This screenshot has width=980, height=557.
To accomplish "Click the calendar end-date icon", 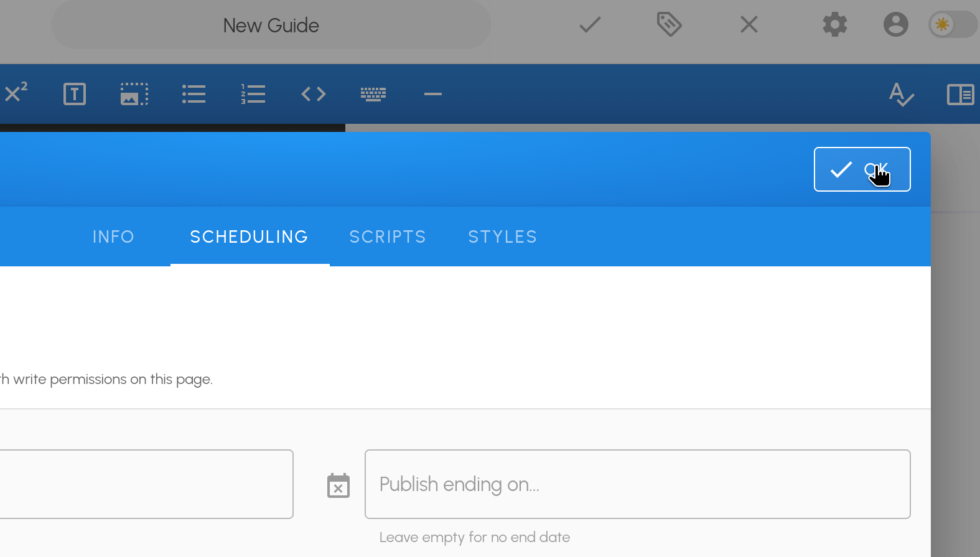I will click(x=338, y=485).
